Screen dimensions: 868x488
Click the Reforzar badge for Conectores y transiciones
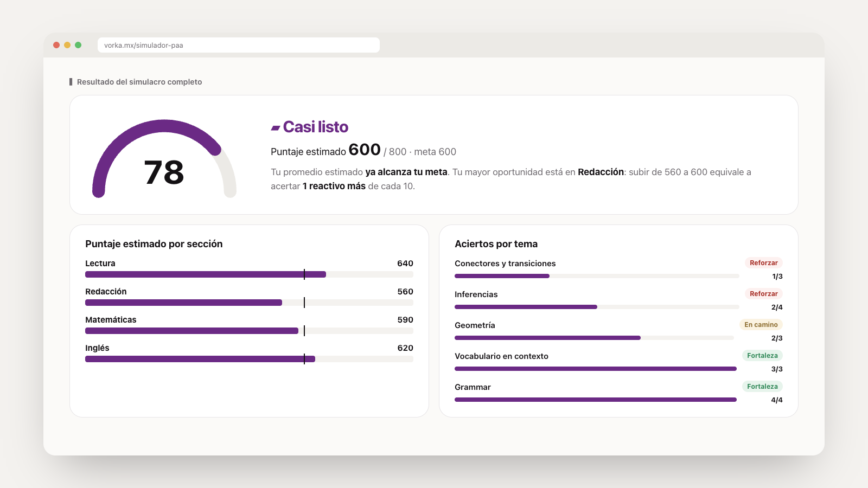point(764,263)
